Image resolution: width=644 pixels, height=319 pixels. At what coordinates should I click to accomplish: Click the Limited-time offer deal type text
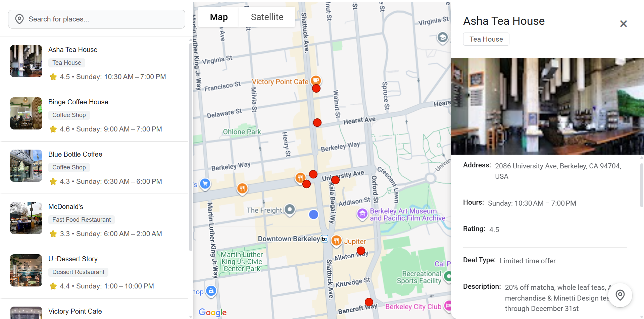pyautogui.click(x=528, y=261)
